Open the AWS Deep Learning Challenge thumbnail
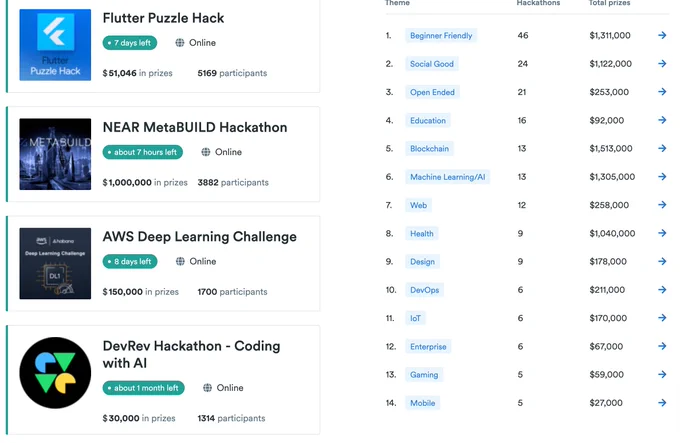Viewport: 680px width, 443px height. coord(55,264)
